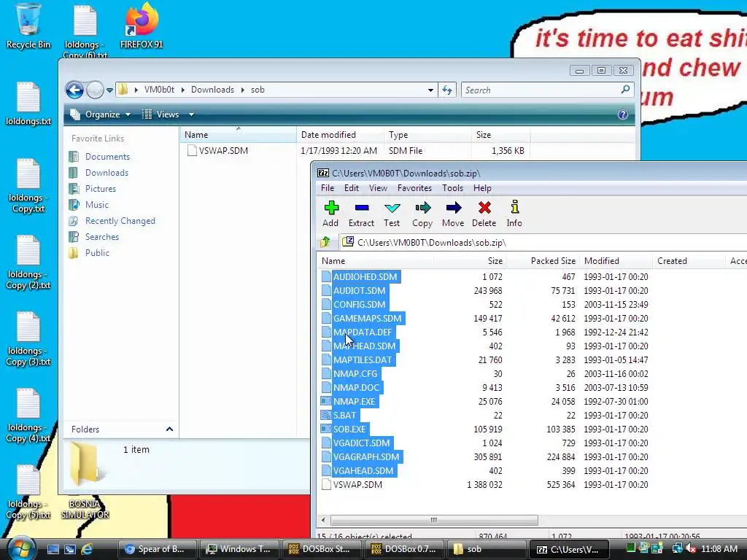The image size is (747, 560).
Task: Click the arrow before VM0b0t in breadcrumb
Action: pyautogui.click(x=136, y=90)
